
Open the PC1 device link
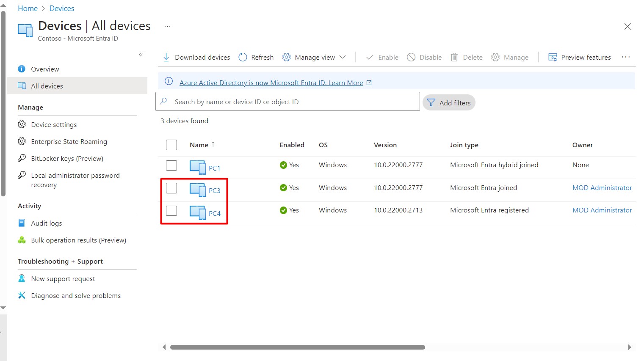coord(214,168)
